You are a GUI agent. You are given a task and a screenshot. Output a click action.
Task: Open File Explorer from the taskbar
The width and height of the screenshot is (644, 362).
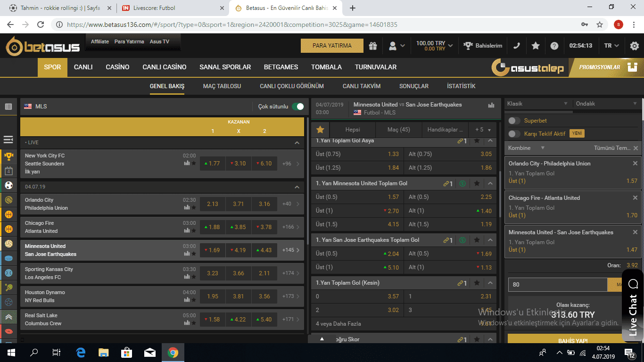(x=104, y=352)
